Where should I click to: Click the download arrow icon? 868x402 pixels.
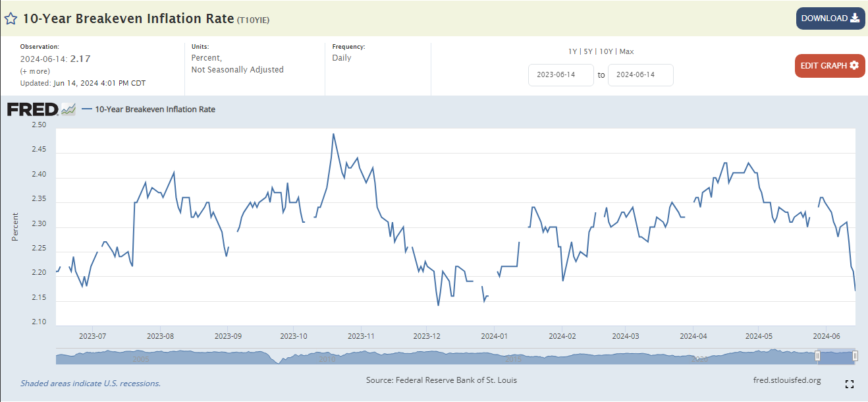(x=855, y=18)
